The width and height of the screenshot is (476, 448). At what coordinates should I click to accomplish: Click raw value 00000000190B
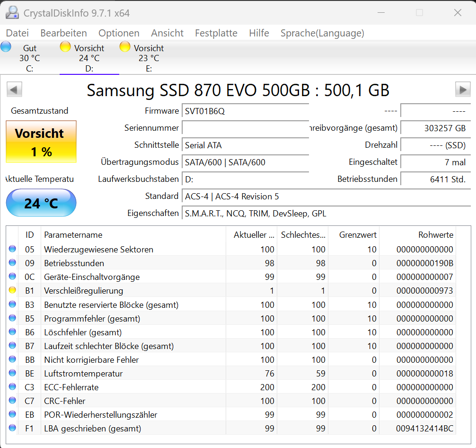(425, 263)
